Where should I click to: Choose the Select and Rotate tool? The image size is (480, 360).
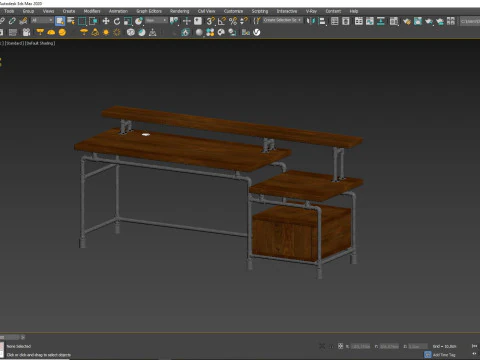(x=117, y=21)
